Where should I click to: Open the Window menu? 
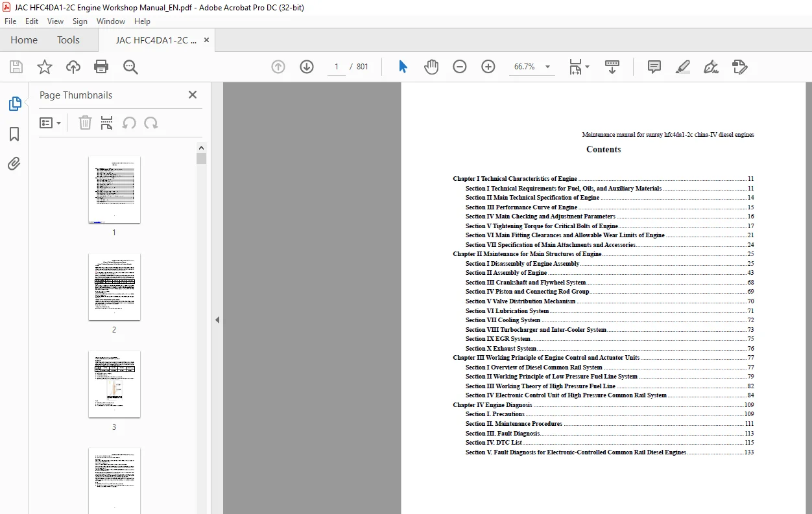tap(111, 21)
